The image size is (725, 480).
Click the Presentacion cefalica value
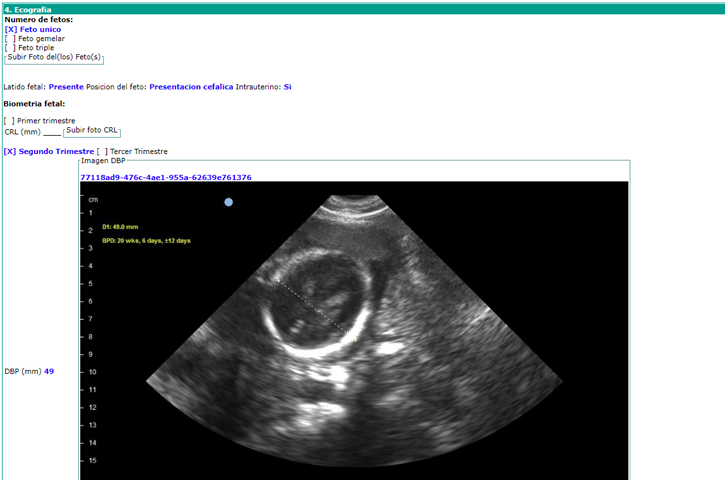click(190, 87)
